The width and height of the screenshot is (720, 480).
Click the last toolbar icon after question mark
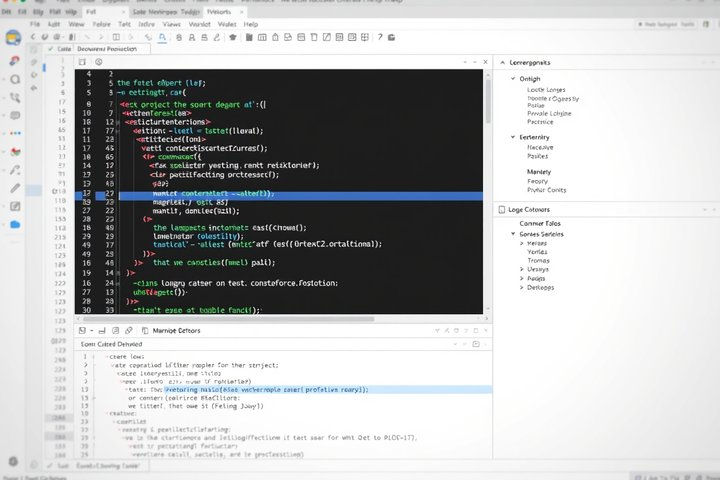tap(391, 37)
